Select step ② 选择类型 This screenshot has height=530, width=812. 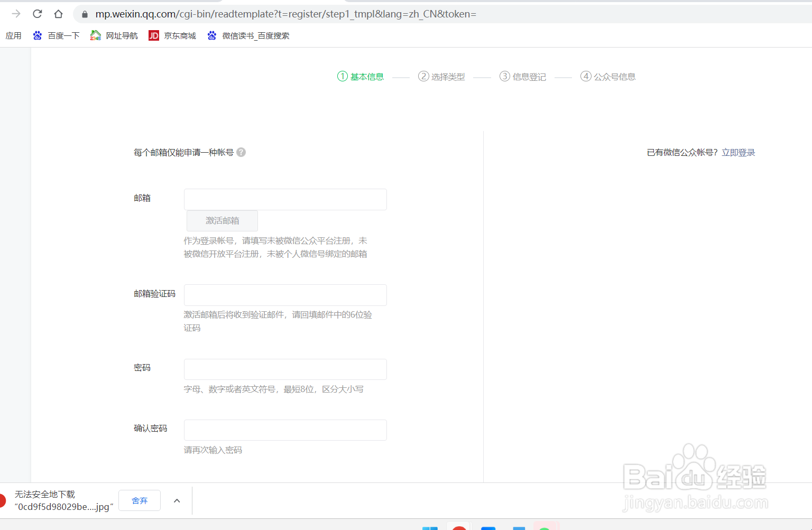[441, 76]
